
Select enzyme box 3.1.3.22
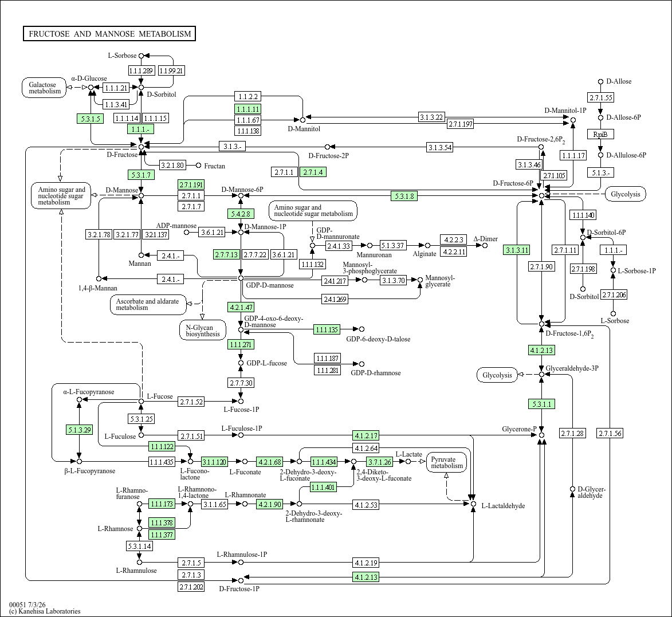pos(431,117)
